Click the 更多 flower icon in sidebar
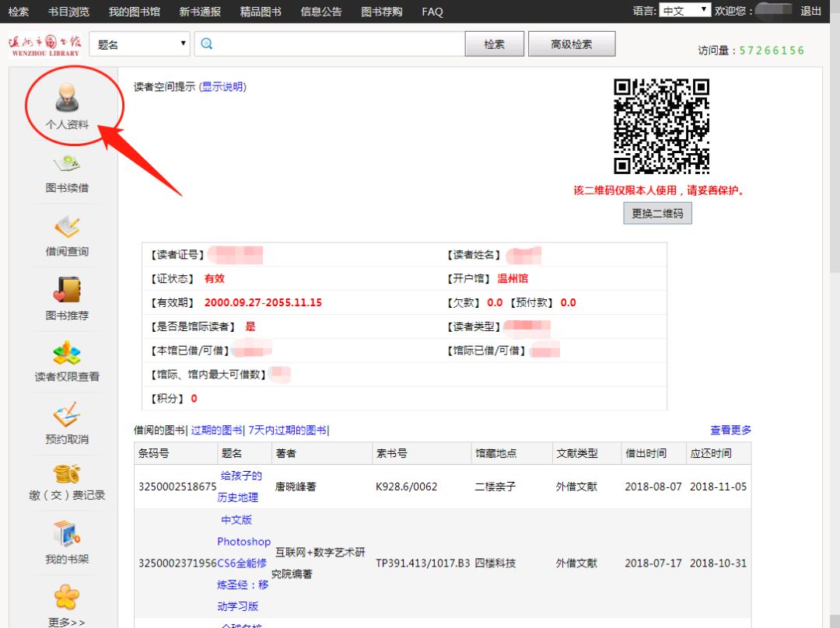The image size is (840, 628). (x=67, y=597)
